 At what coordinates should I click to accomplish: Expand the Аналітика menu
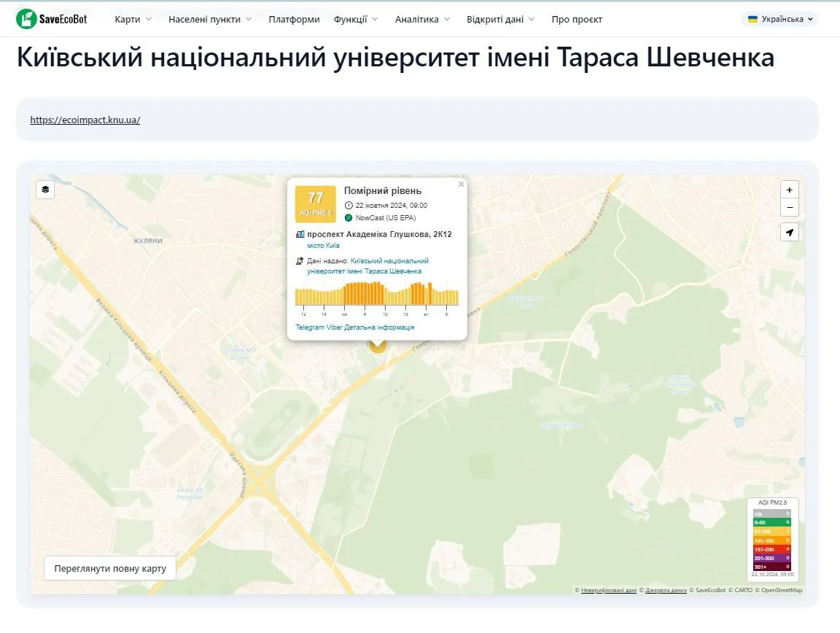(x=423, y=19)
